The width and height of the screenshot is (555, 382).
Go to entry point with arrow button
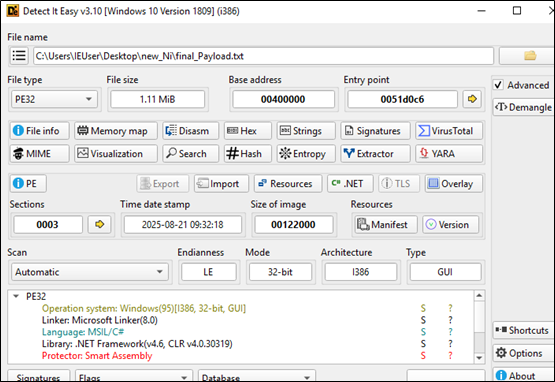(x=472, y=99)
